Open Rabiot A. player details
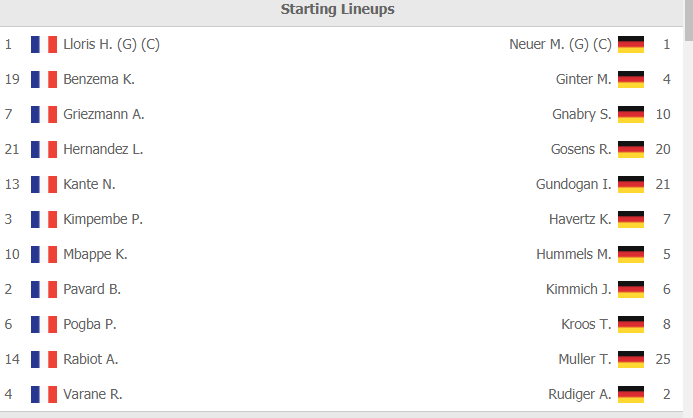Screen dimensions: 693x418 tap(91, 359)
